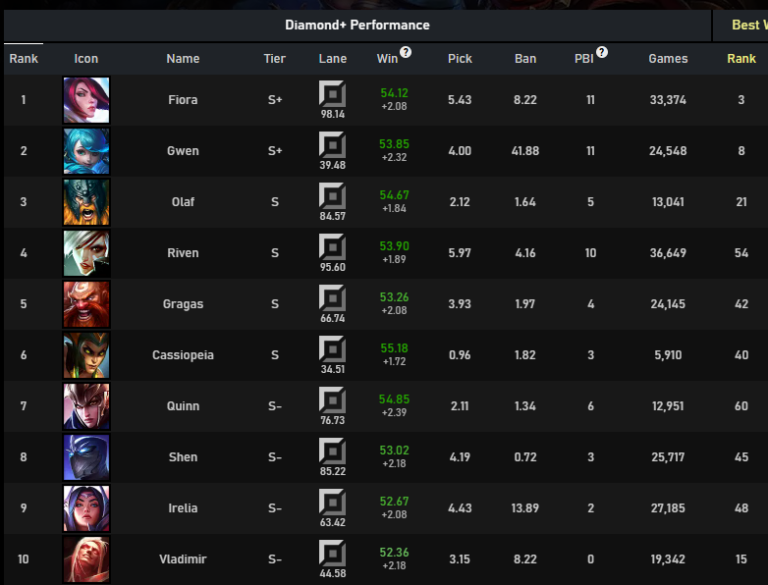768x585 pixels.
Task: Sort table by Rank column header
Action: pyautogui.click(x=24, y=59)
